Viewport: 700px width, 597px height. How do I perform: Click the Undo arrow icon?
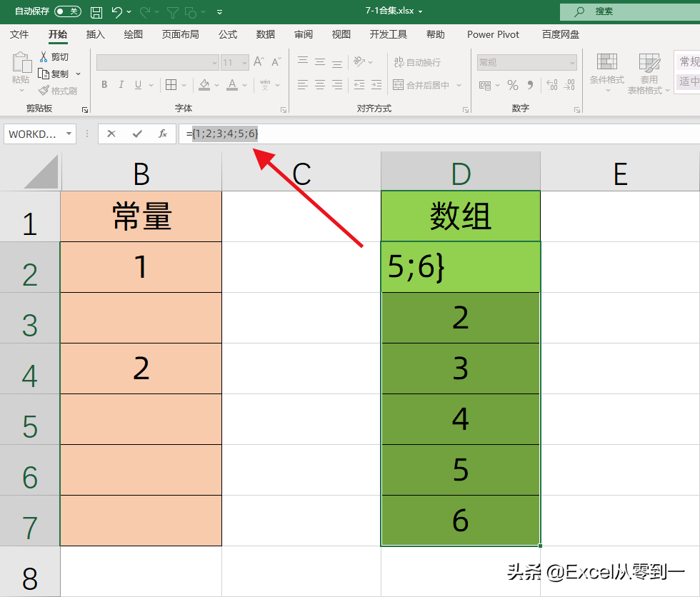click(x=117, y=12)
